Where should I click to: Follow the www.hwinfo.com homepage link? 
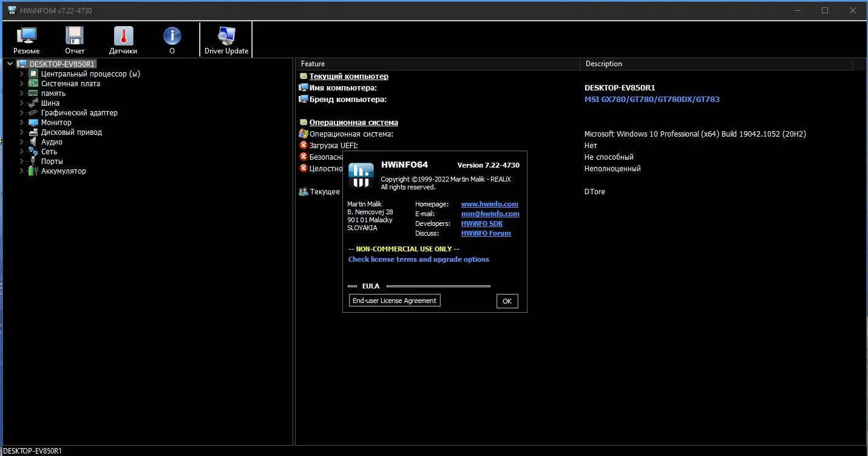pos(490,204)
